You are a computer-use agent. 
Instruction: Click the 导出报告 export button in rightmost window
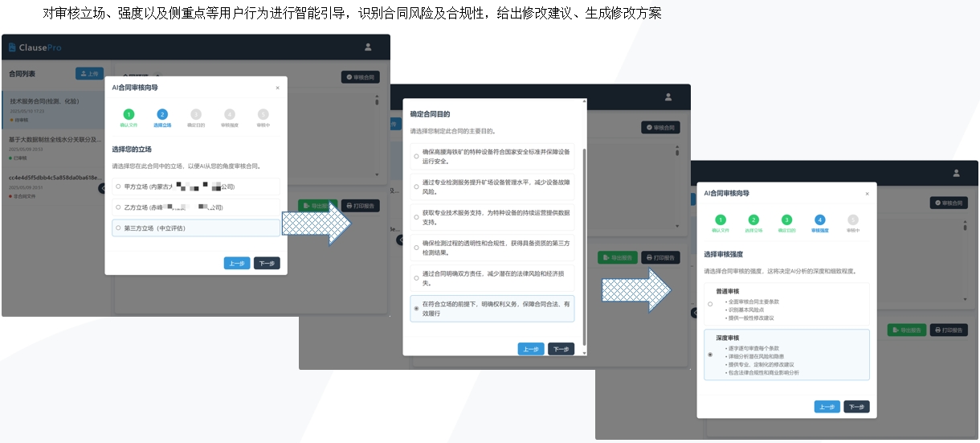coord(906,330)
